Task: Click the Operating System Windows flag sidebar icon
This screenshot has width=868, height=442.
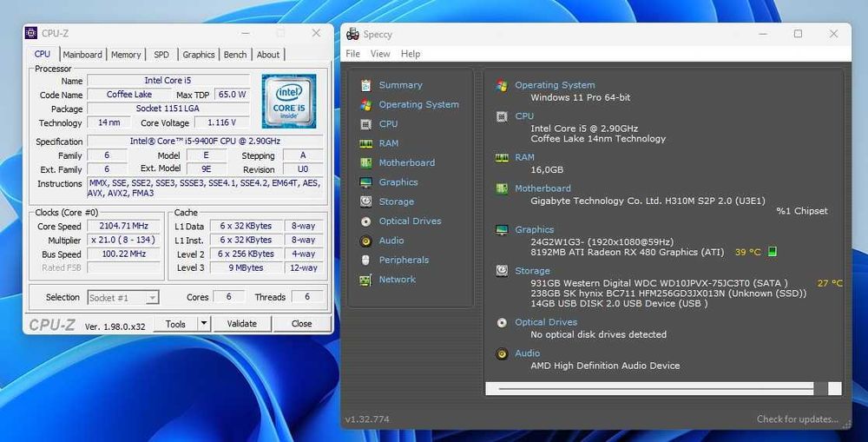Action: [x=366, y=105]
